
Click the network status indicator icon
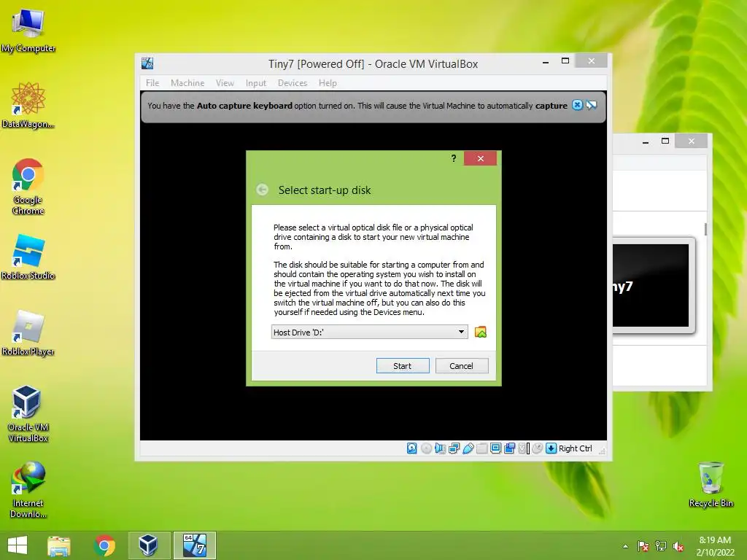[454, 448]
